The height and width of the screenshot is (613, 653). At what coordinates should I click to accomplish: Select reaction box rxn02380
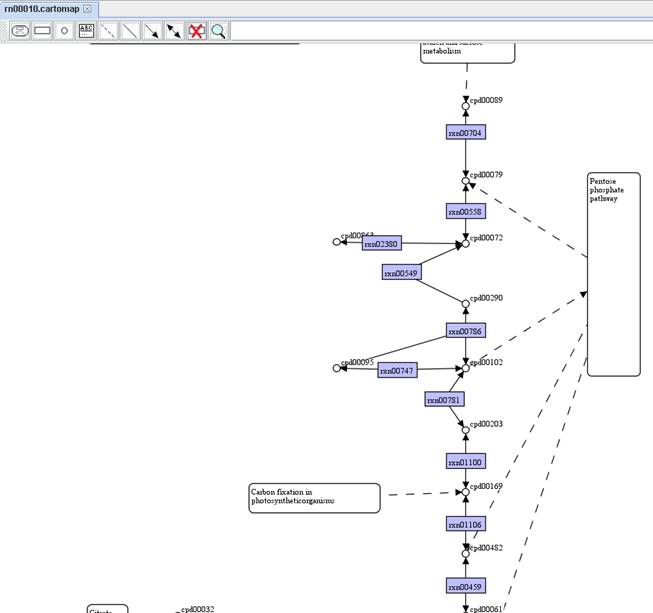(381, 243)
